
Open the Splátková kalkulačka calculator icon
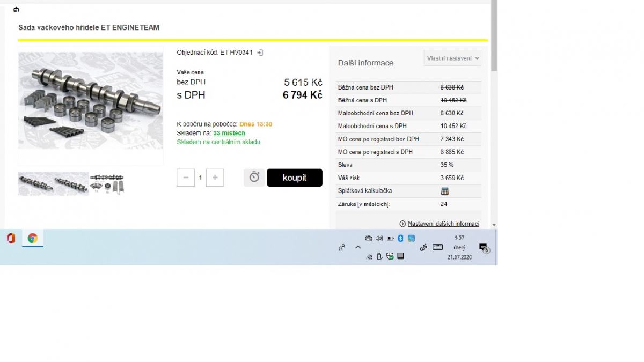tap(444, 191)
